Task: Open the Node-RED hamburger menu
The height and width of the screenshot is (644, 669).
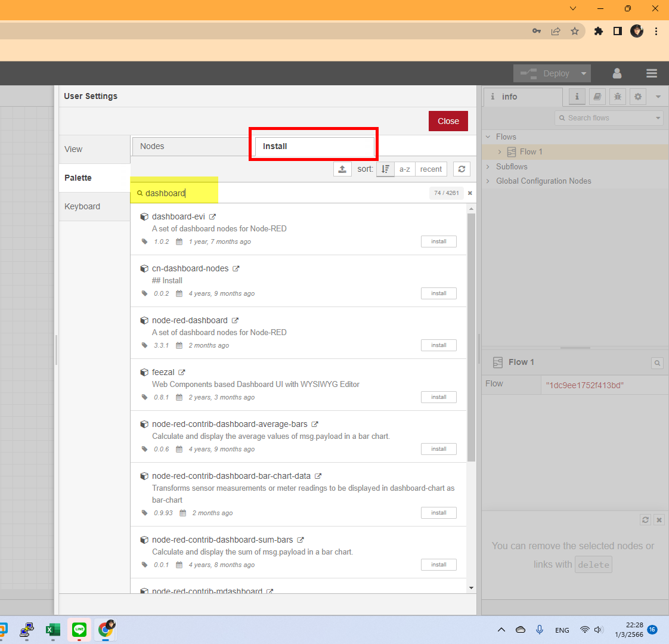Action: pos(652,73)
